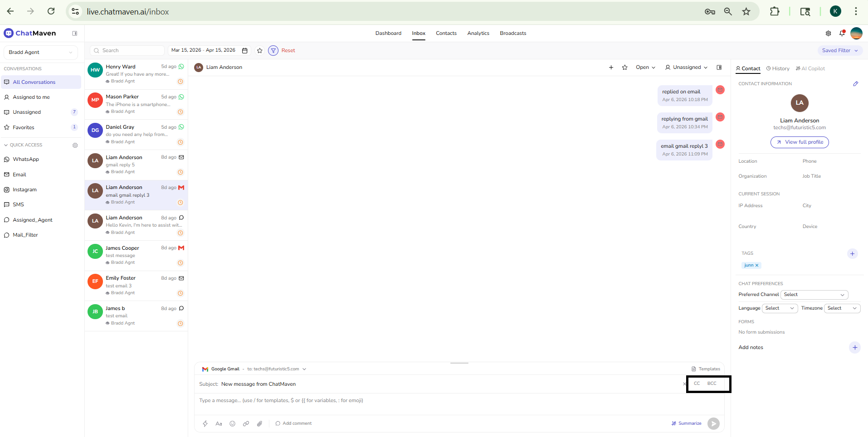Collapse the left sidebar toggle near ChatMaven
The height and width of the screenshot is (437, 868).
pos(75,33)
